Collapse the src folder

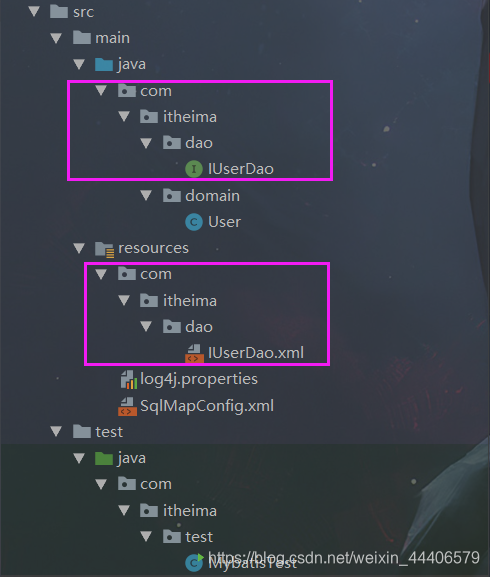(34, 11)
